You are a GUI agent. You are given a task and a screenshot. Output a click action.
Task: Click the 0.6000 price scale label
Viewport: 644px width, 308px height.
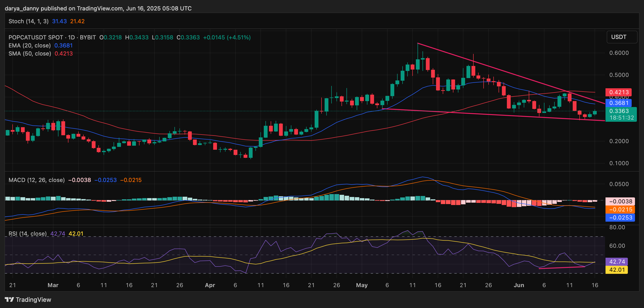pyautogui.click(x=619, y=53)
